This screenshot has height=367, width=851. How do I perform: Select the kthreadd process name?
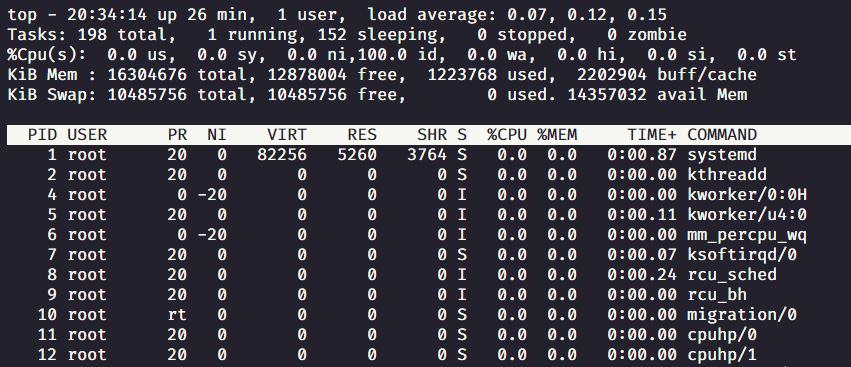click(727, 175)
